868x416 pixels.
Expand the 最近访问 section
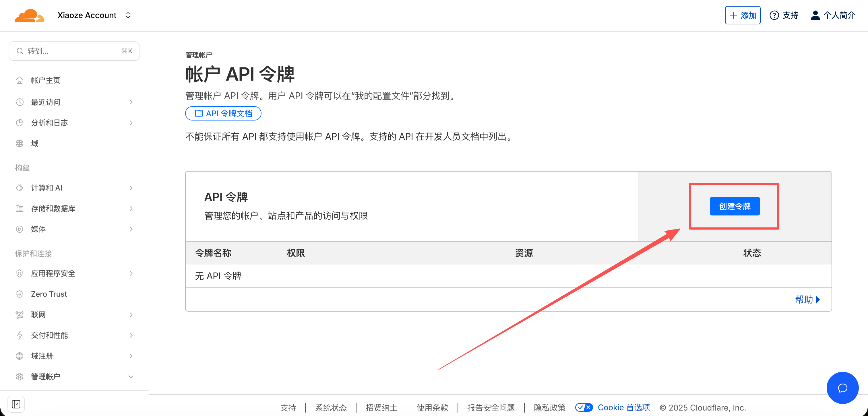(131, 102)
